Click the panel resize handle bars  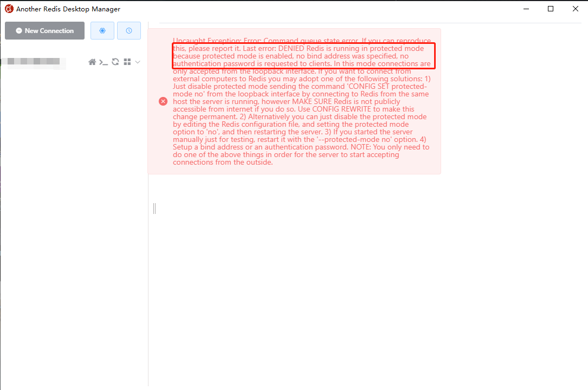coord(154,209)
